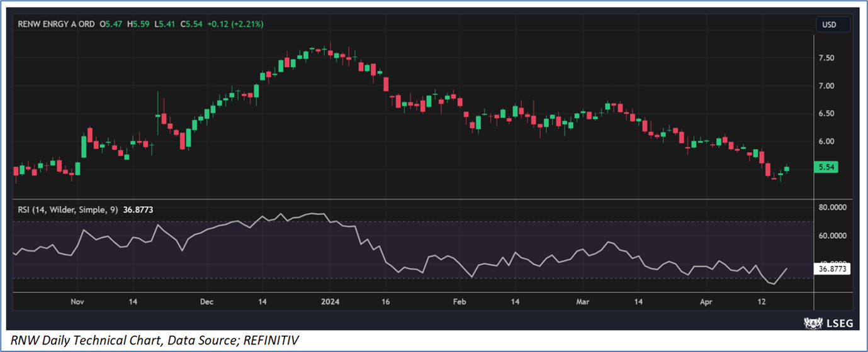Click the LSEG logo icon

[813, 323]
